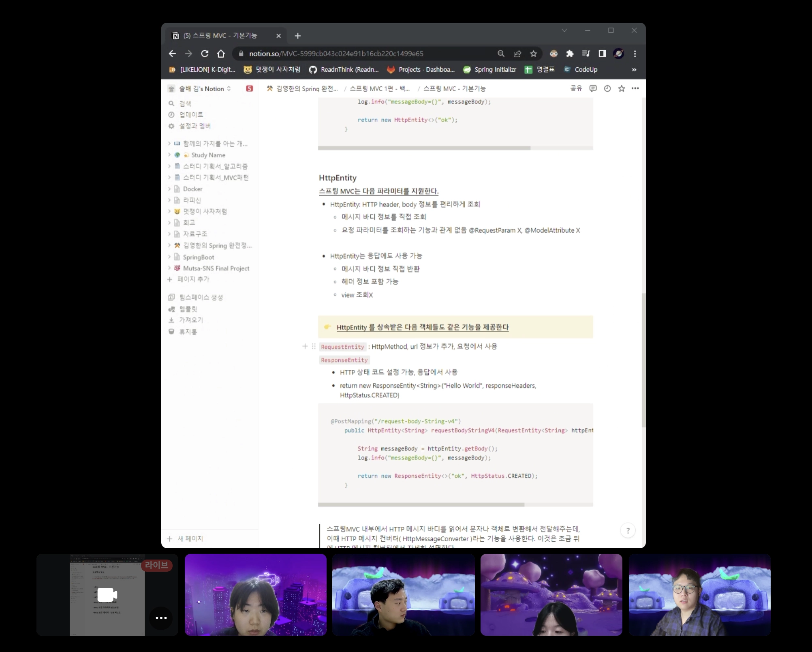Image resolution: width=812 pixels, height=652 pixels.
Task: Open page updates history clock icon
Action: (x=607, y=88)
